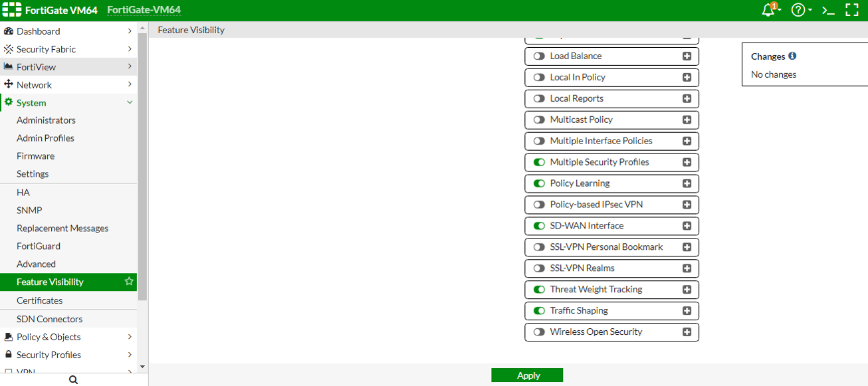Click the sidebar search magnifier icon
Image resolution: width=868 pixels, height=386 pixels.
[x=74, y=380]
